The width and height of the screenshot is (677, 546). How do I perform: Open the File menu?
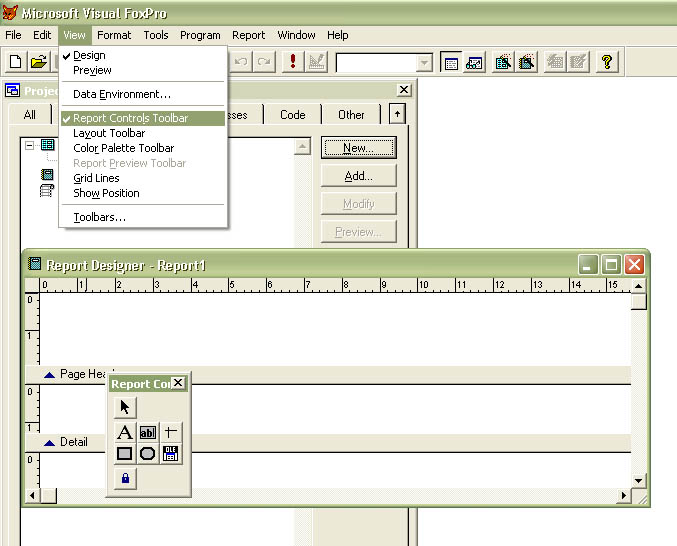pyautogui.click(x=13, y=35)
